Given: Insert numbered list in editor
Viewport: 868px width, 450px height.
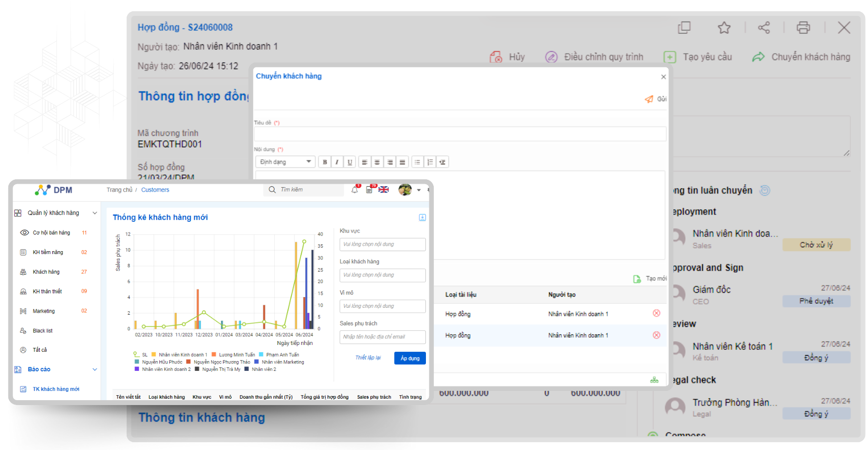Looking at the screenshot, I should [x=430, y=162].
